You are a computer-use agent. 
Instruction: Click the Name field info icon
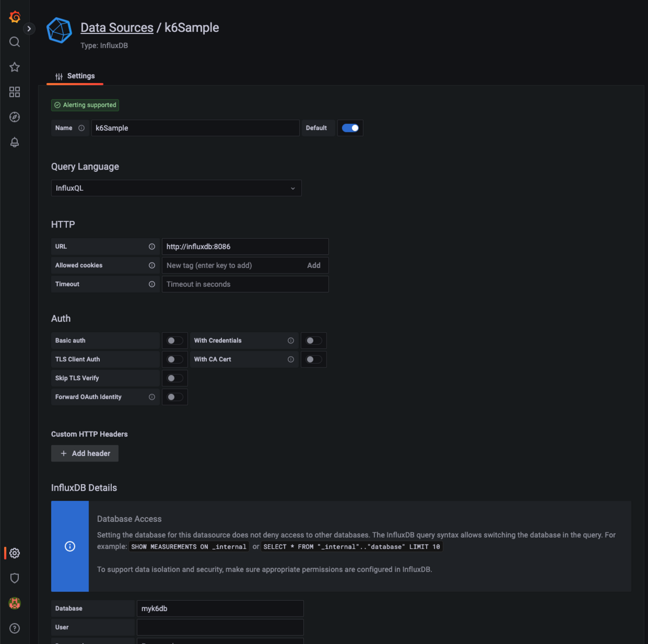click(82, 128)
